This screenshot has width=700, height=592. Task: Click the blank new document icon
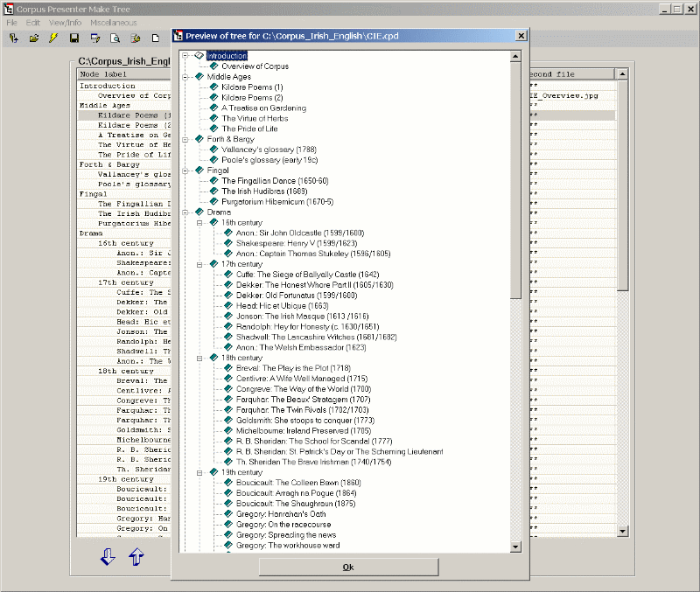tap(156, 38)
